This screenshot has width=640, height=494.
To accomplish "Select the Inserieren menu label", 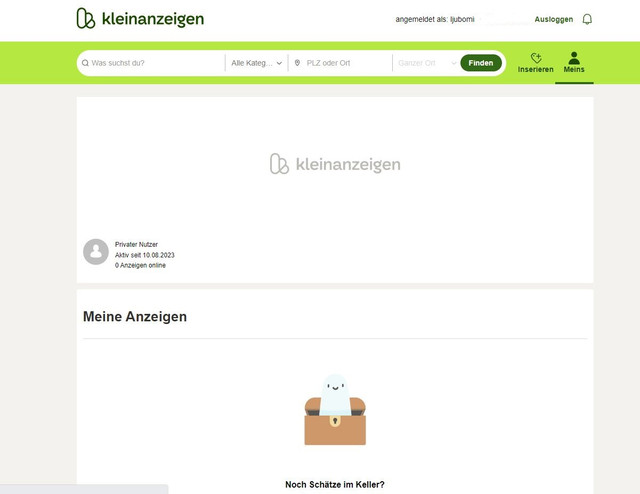I will click(x=536, y=69).
